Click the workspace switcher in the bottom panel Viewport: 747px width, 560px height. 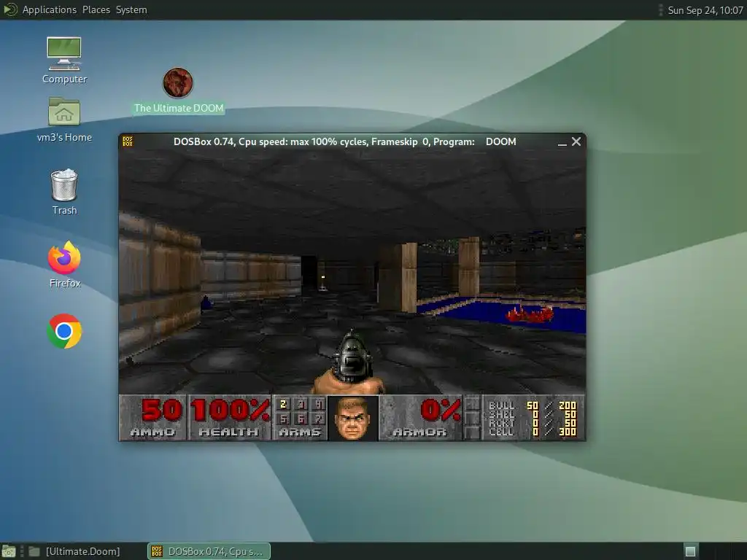click(690, 551)
